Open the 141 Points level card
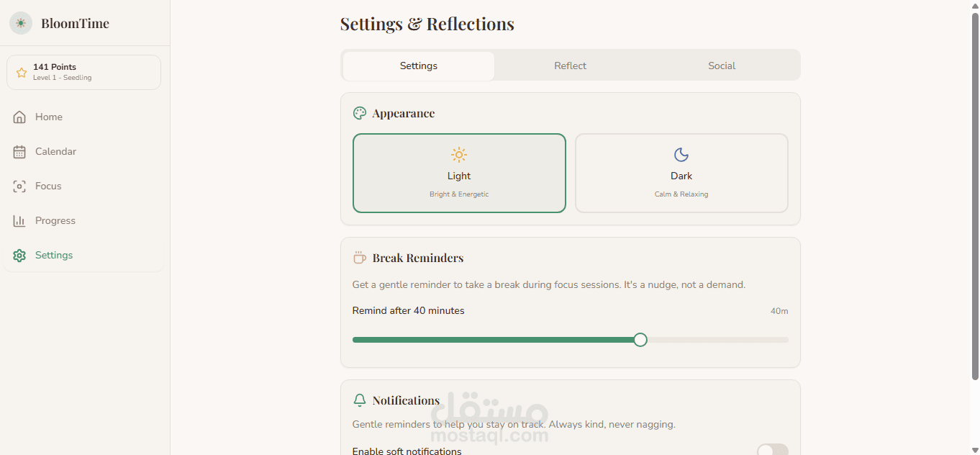Viewport: 980px width, 455px height. point(83,72)
